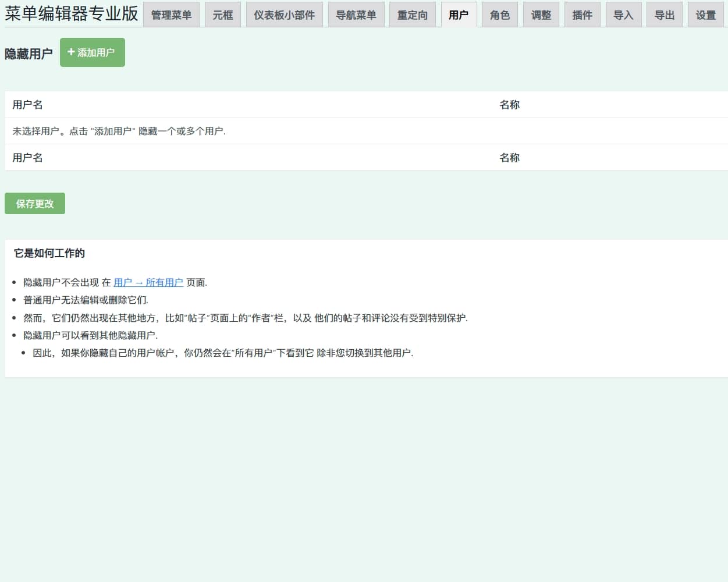Switch to the 设置 tab
This screenshot has width=728, height=582.
[705, 15]
